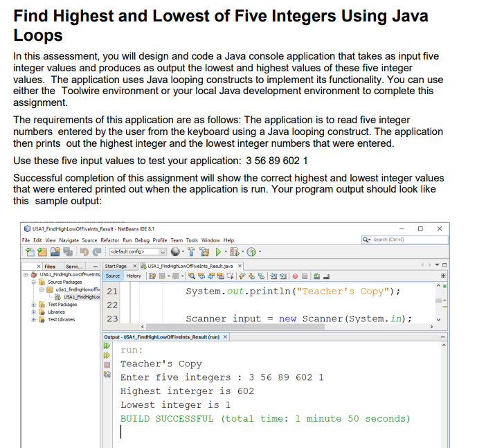Click the Toggle Rectangular Selection icon
The image size is (486, 448).
[230, 276]
